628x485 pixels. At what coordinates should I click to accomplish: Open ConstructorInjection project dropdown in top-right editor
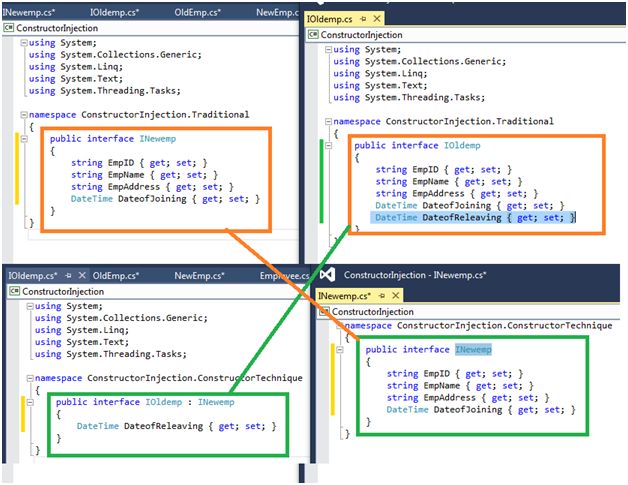point(361,35)
